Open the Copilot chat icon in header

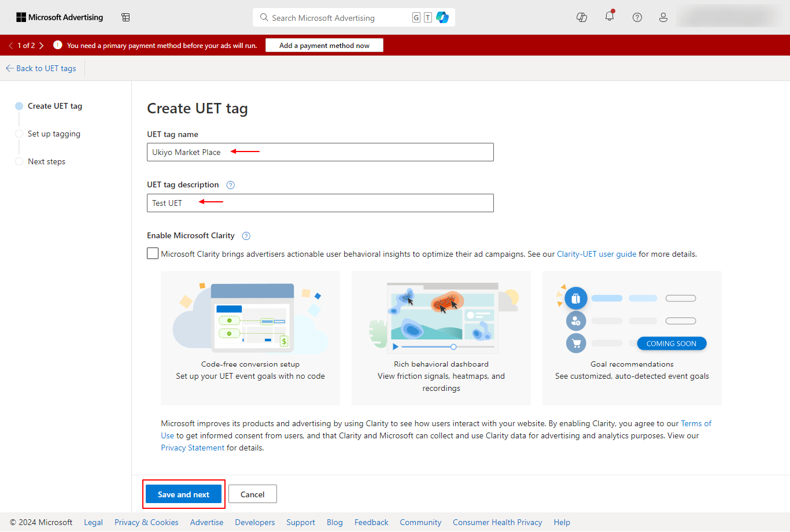582,17
